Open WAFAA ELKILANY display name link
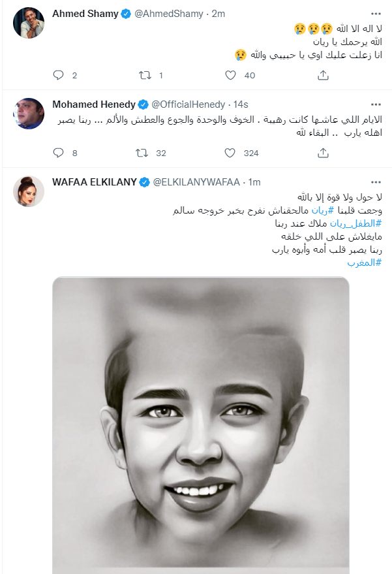Screen dimensions: 392x574 [x=95, y=182]
